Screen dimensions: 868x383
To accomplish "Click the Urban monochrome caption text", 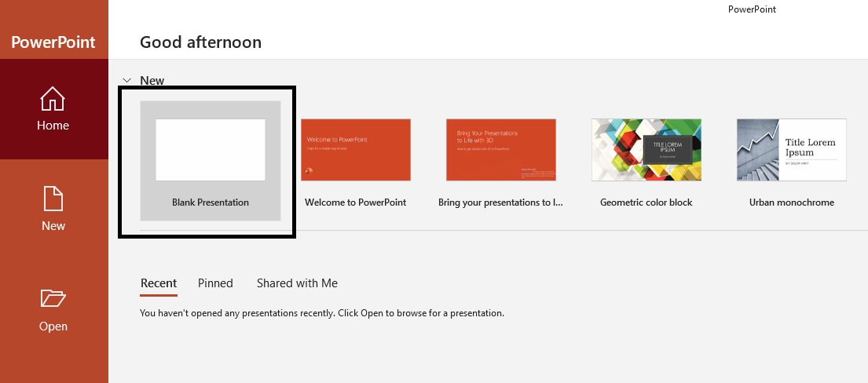I will tap(792, 202).
